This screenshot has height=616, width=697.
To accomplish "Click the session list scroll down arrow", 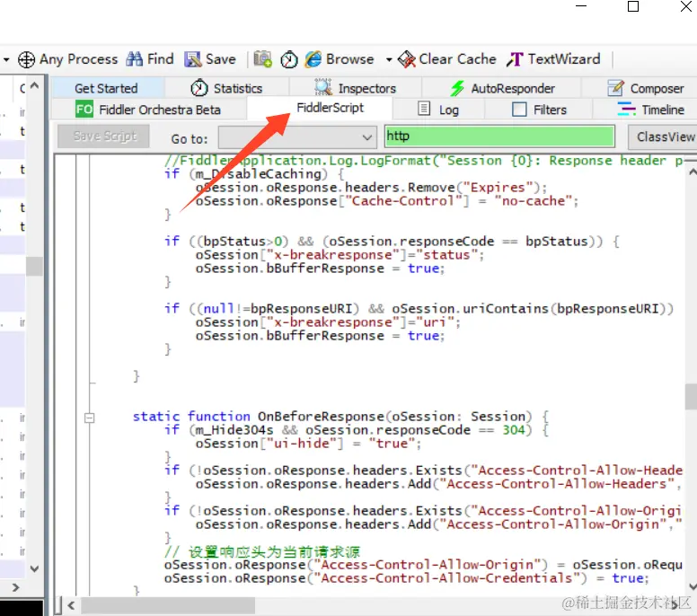I will [x=34, y=568].
